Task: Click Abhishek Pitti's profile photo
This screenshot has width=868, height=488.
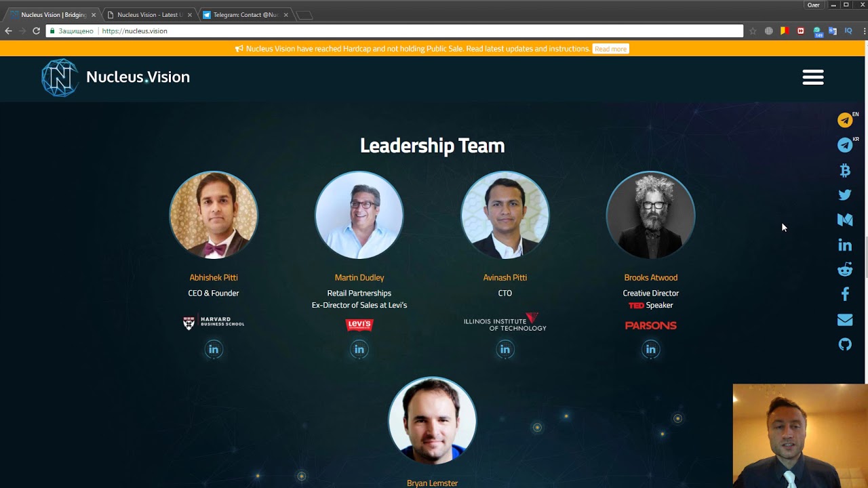Action: (x=214, y=215)
